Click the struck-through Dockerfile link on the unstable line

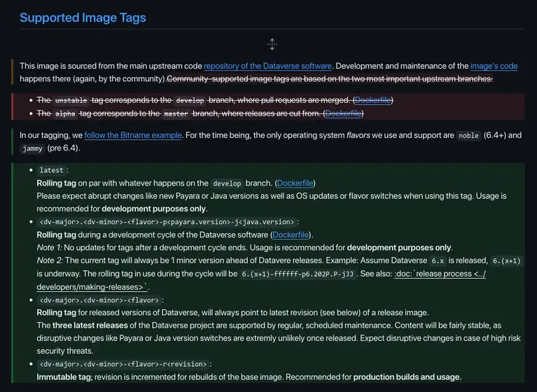[x=372, y=100]
